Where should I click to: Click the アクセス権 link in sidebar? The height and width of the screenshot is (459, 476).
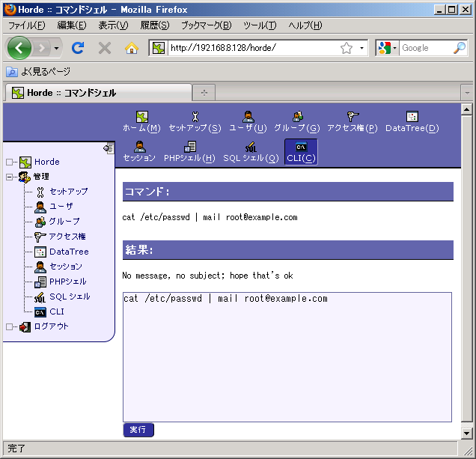[x=67, y=237]
